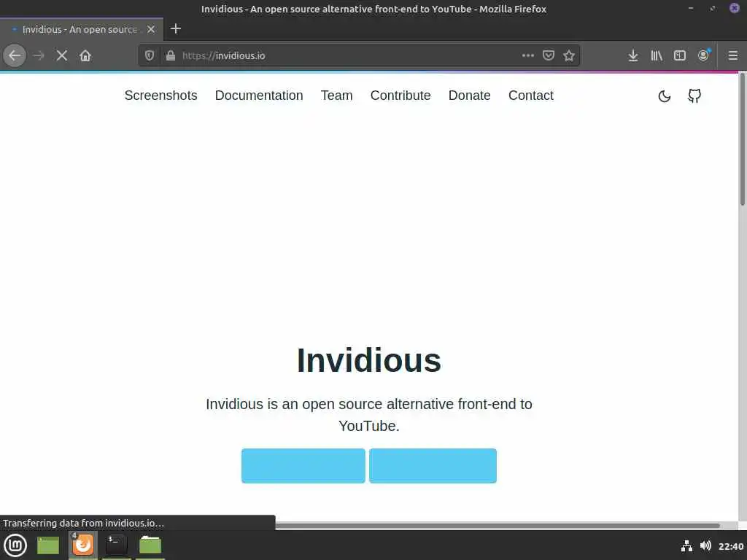Image resolution: width=747 pixels, height=560 pixels.
Task: Maximize the Firefox window
Action: (713, 8)
